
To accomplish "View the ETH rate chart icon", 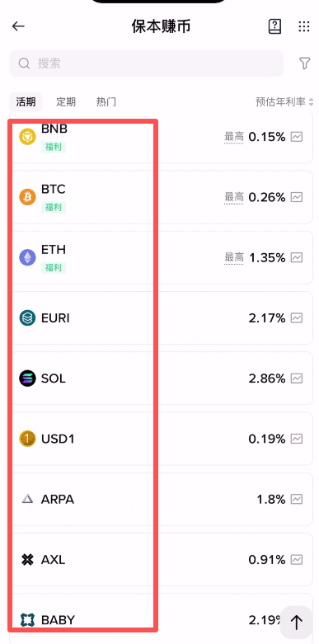I will pos(297,257).
